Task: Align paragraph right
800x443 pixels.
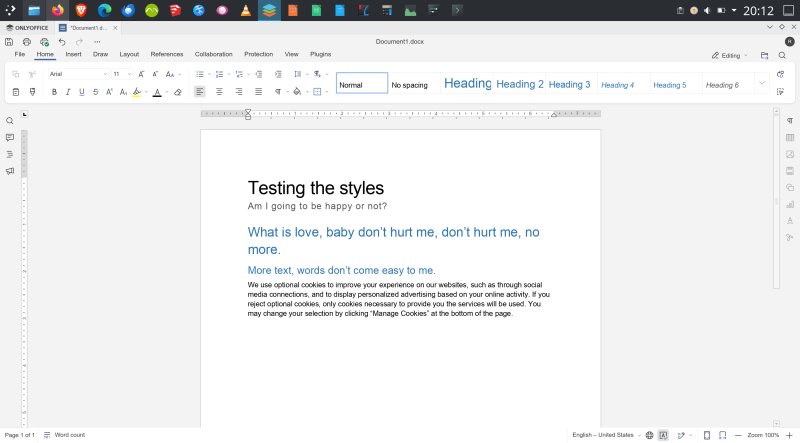Action: click(x=239, y=92)
